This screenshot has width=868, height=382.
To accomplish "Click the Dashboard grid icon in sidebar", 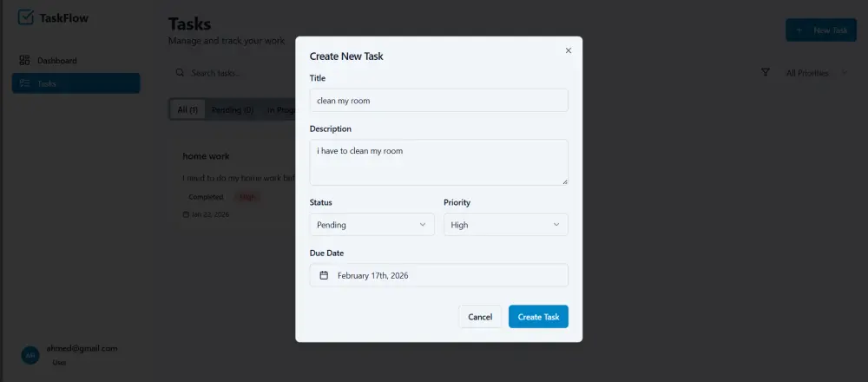I will [24, 61].
